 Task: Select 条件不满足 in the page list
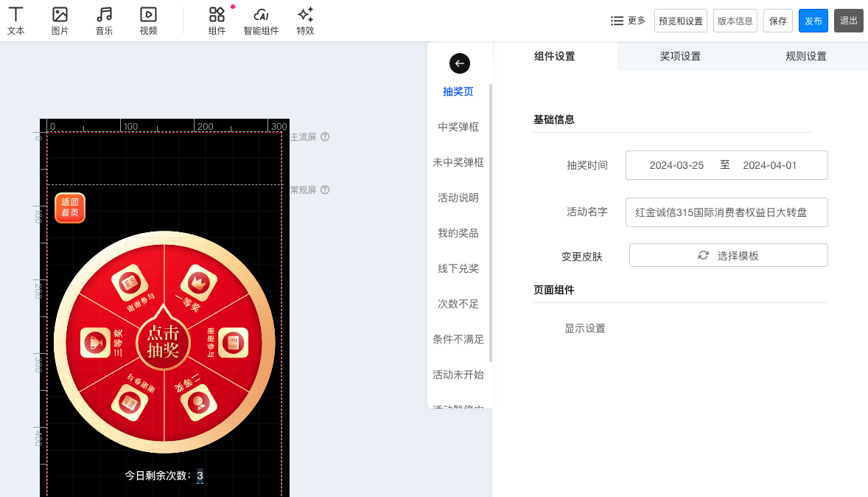[x=458, y=340]
